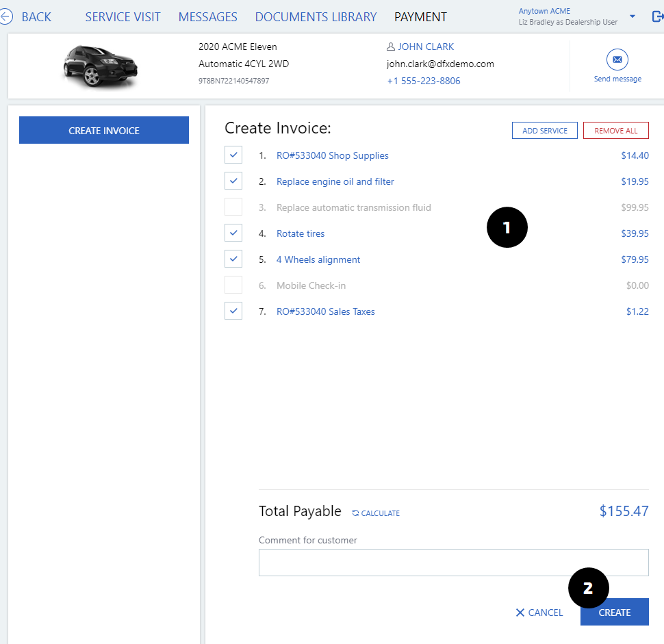Click the Comment for customer field
The image size is (664, 644).
pyautogui.click(x=453, y=563)
